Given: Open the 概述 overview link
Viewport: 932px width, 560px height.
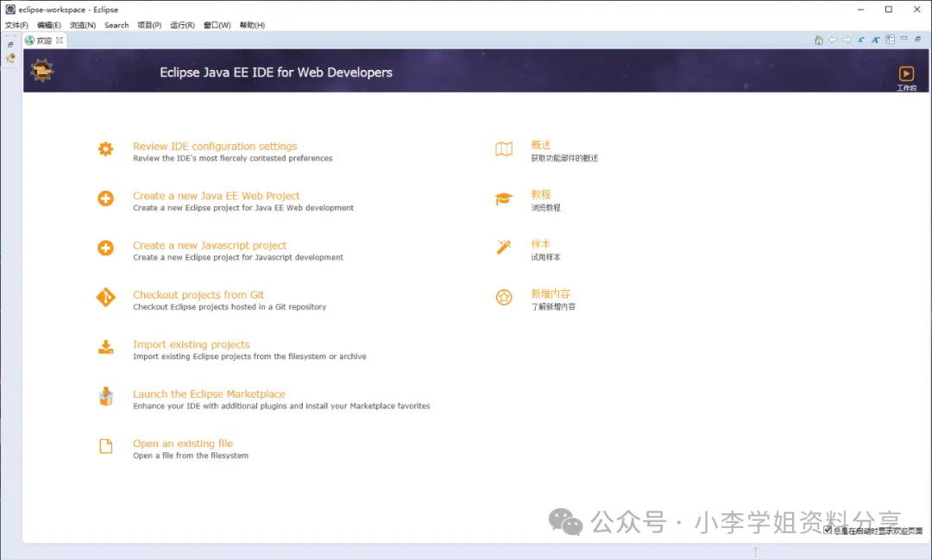Looking at the screenshot, I should (x=541, y=145).
